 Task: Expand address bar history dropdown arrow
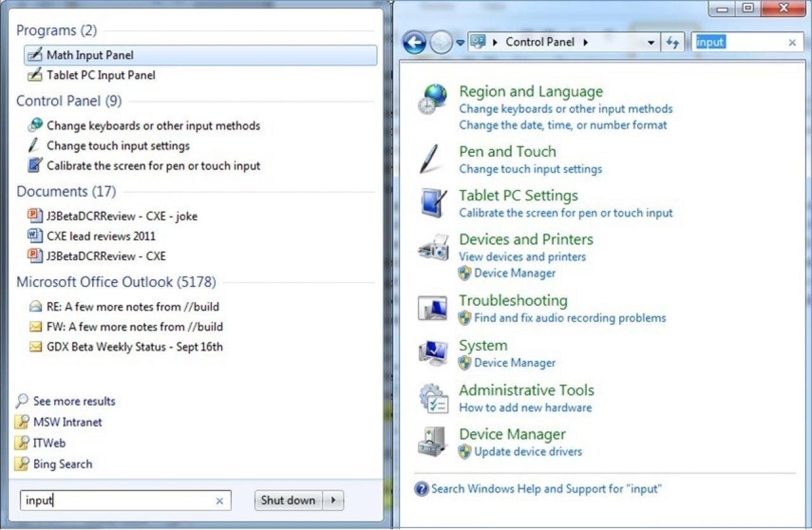pos(651,43)
